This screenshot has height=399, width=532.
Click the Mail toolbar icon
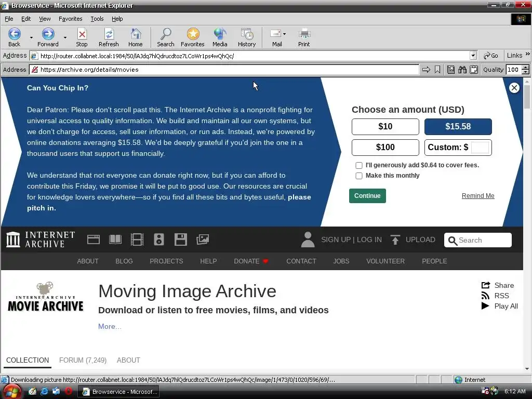pyautogui.click(x=276, y=37)
